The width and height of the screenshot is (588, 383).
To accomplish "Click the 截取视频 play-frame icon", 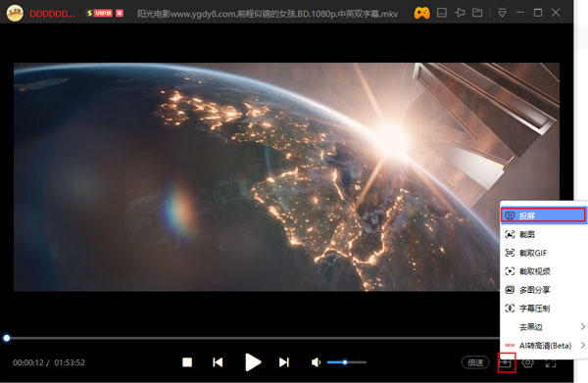I will 510,271.
